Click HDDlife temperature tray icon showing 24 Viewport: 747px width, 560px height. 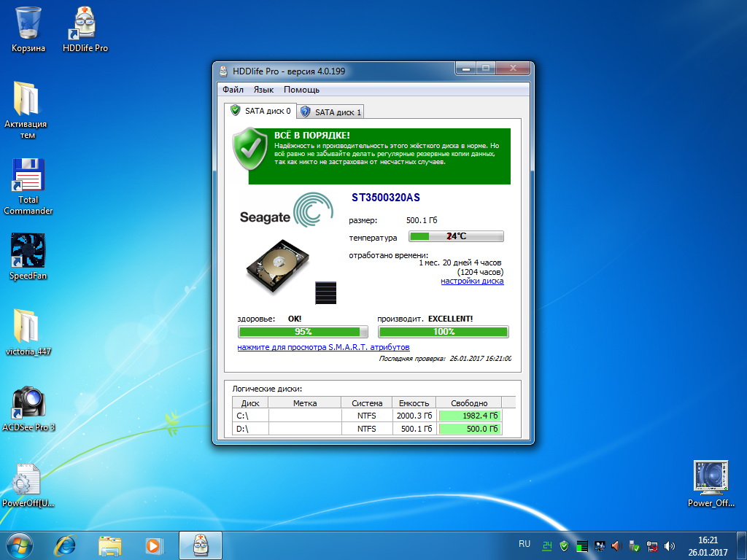(x=546, y=545)
